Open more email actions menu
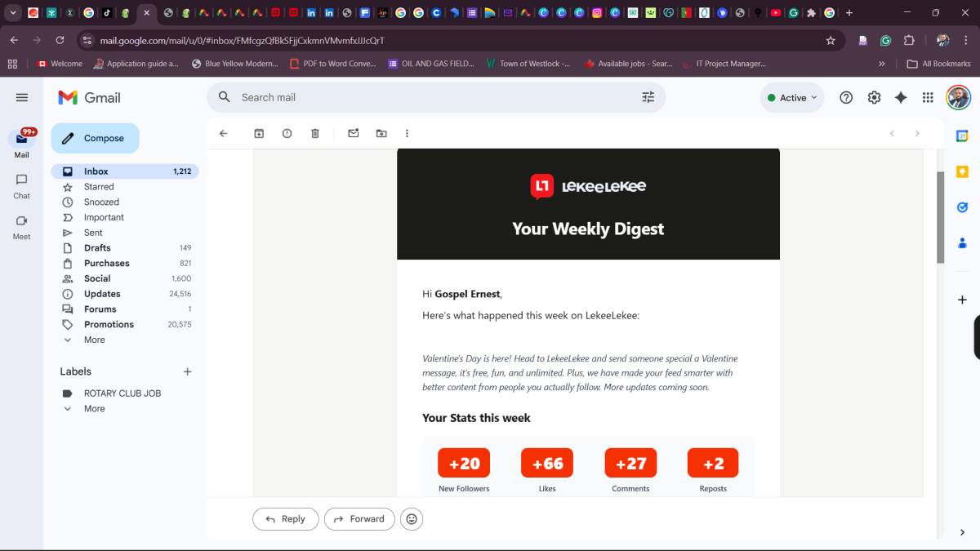 407,133
